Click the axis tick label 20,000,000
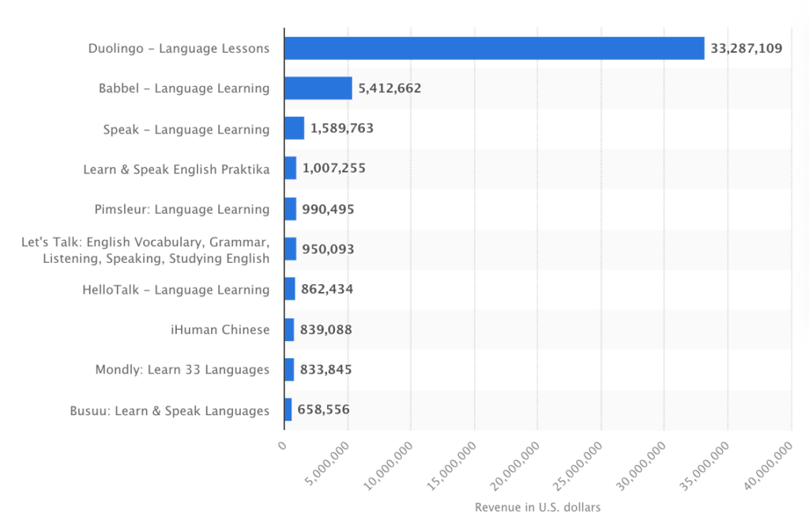Viewport: 809px width, 532px height. [514, 466]
